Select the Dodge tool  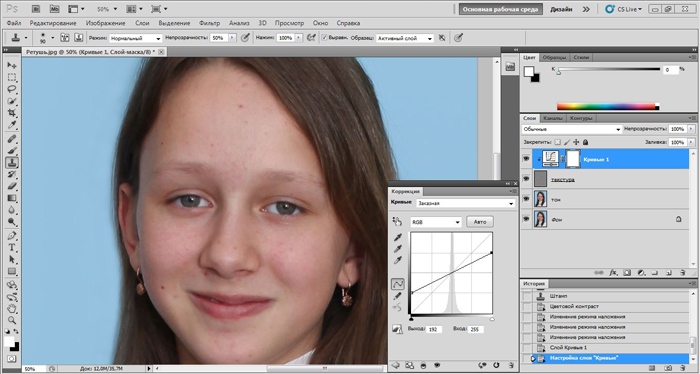click(12, 222)
